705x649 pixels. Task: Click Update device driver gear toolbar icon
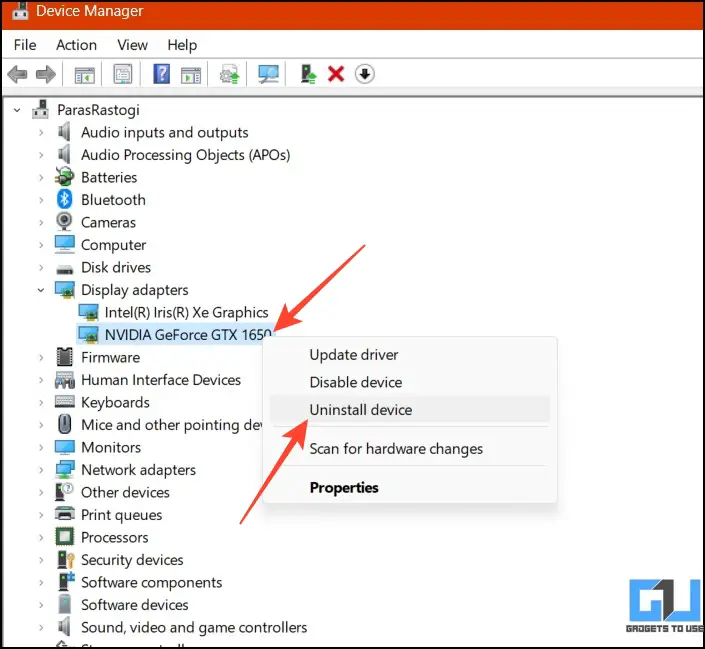(x=229, y=74)
